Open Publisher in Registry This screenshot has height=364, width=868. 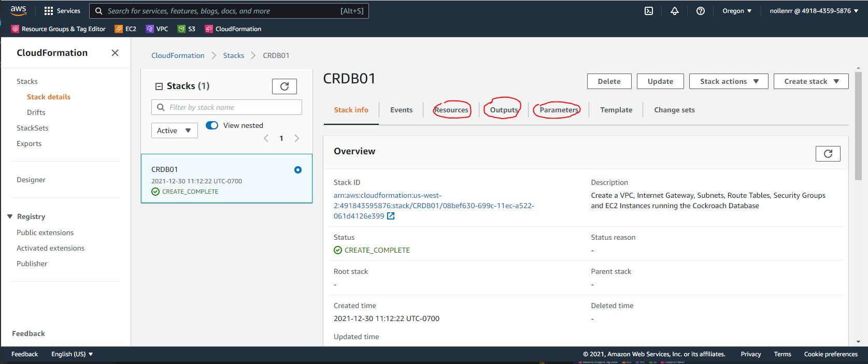(32, 264)
